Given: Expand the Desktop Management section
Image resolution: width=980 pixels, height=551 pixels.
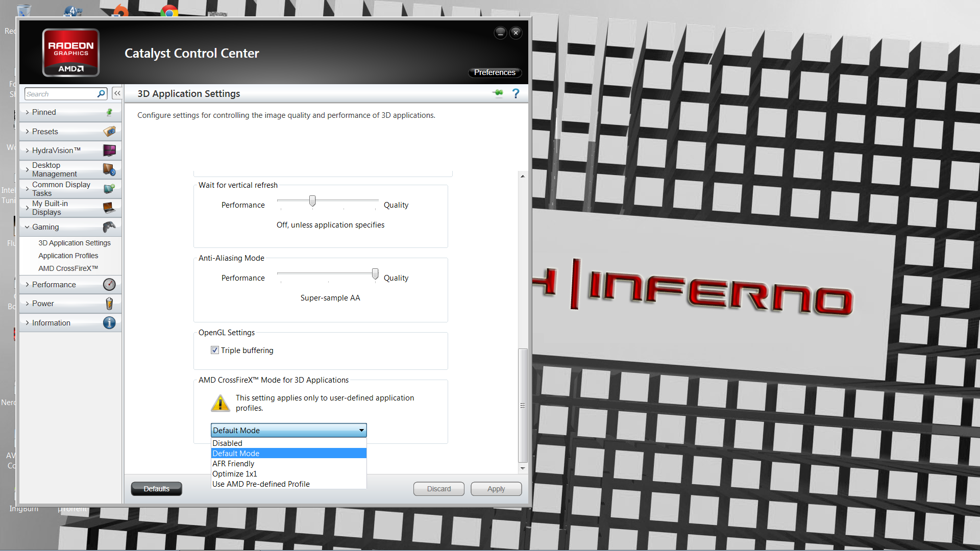Looking at the screenshot, I should click(x=28, y=169).
